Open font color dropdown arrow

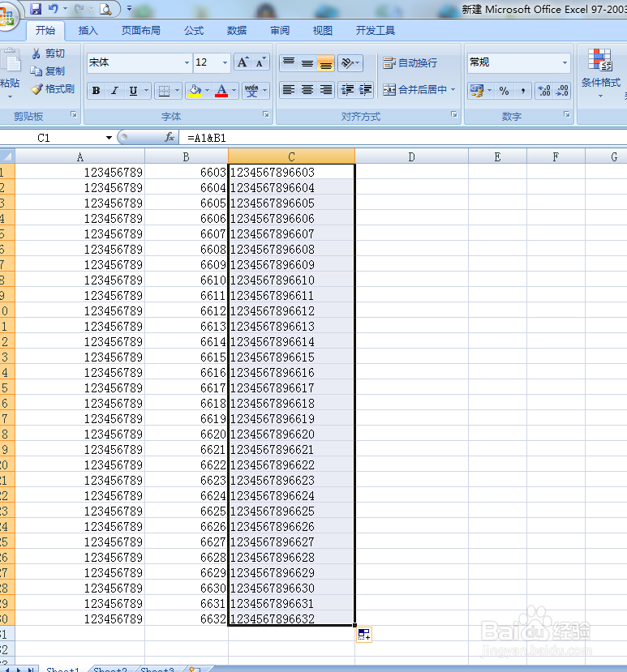click(234, 91)
